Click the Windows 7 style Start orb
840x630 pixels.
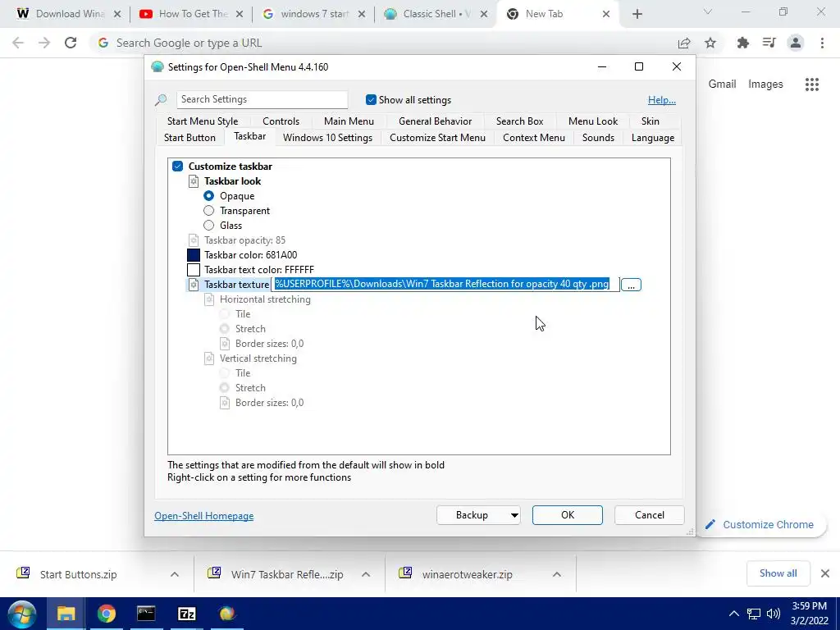(x=21, y=614)
